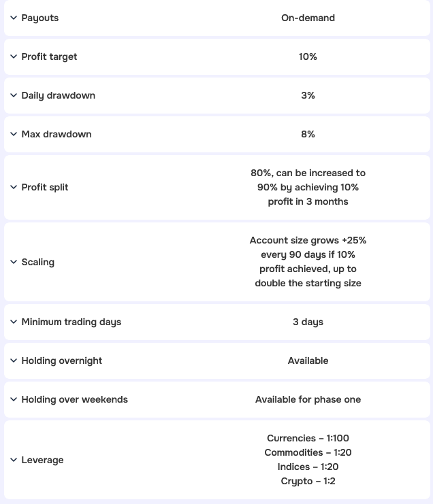The image size is (433, 504).
Task: Click the Scaling row chevron
Action: click(x=14, y=262)
